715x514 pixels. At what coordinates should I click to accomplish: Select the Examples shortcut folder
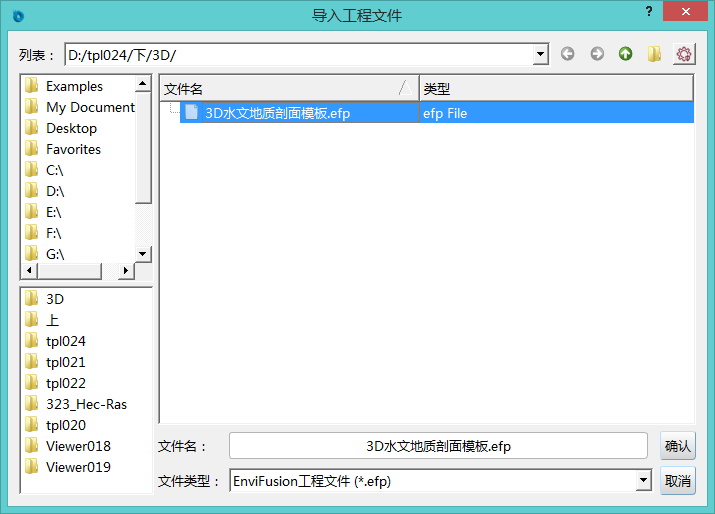point(74,86)
